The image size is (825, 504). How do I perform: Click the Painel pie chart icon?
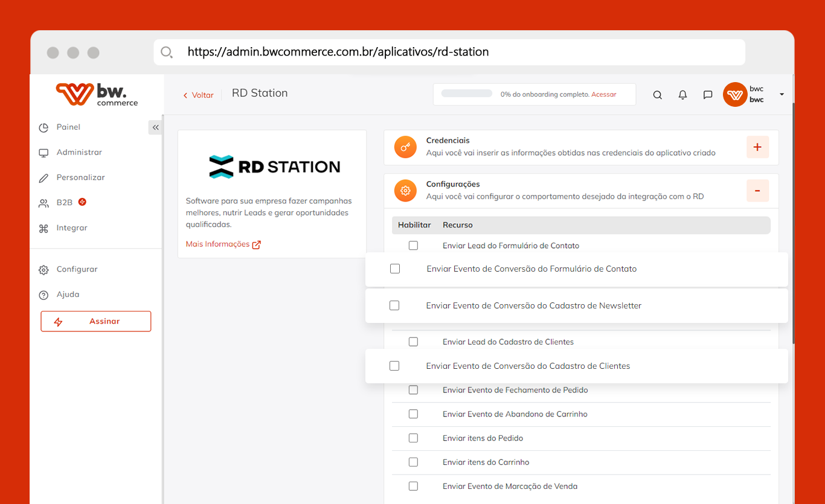[x=43, y=128]
